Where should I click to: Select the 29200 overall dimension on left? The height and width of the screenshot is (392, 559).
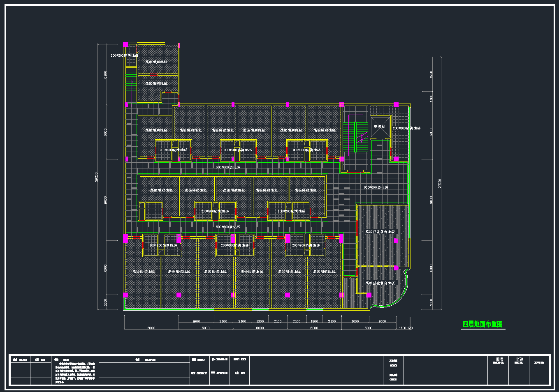pos(97,177)
